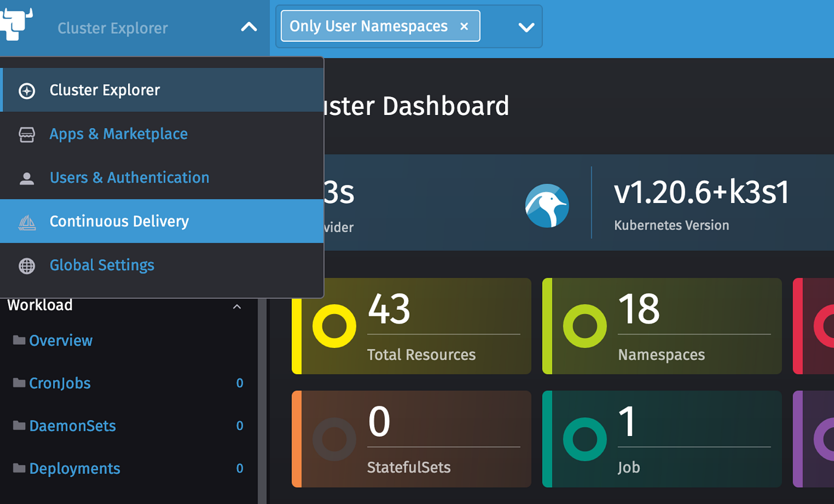The width and height of the screenshot is (834, 504).
Task: Click the v1.20.6+k3s1 Kubernetes version text
Action: click(x=702, y=192)
